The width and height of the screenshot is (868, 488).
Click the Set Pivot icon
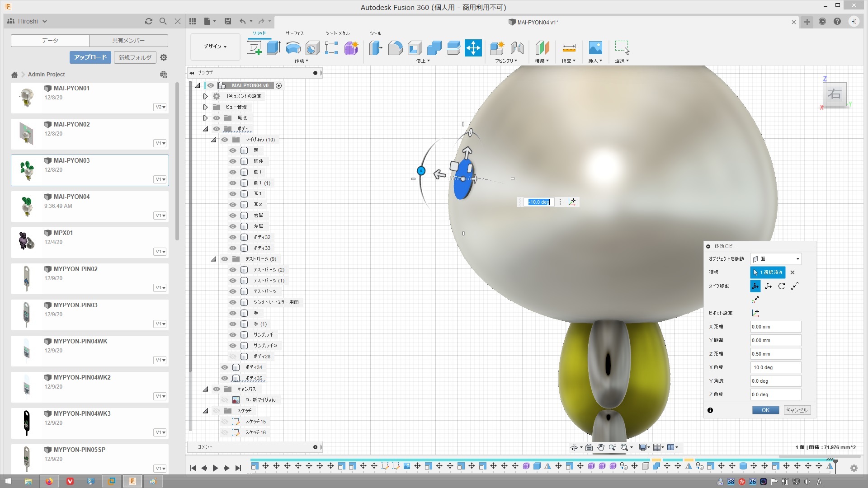coord(755,313)
